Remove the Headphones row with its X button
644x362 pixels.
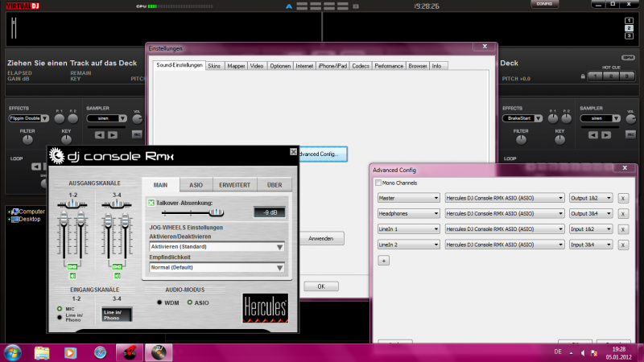pyautogui.click(x=623, y=214)
